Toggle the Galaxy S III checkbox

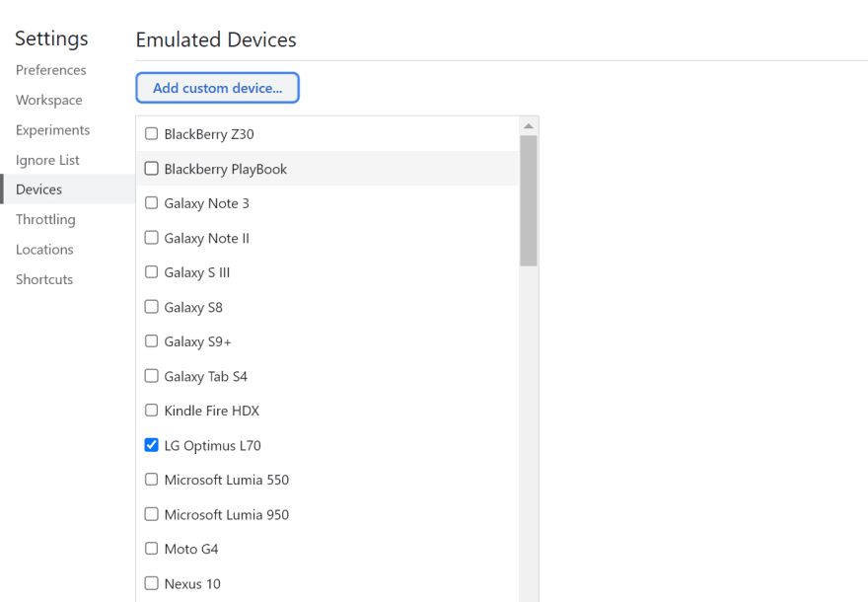tap(151, 272)
